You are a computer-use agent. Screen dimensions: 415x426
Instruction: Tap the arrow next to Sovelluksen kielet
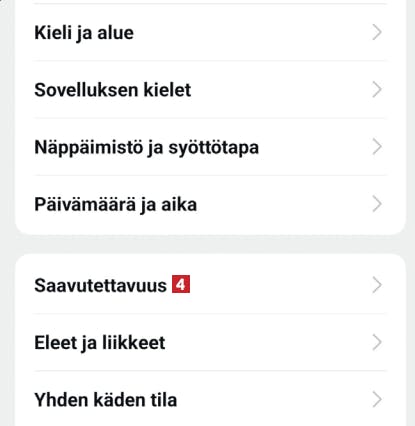point(377,90)
